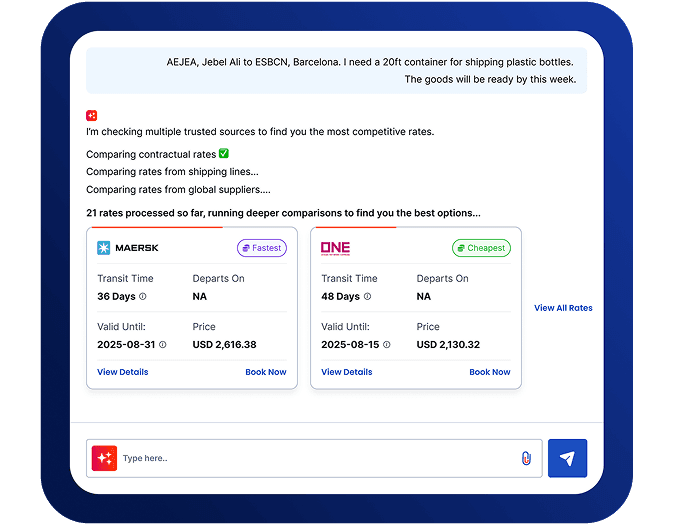Select the Cheapest badge on ONE card
The image size is (675, 525).
tap(481, 248)
